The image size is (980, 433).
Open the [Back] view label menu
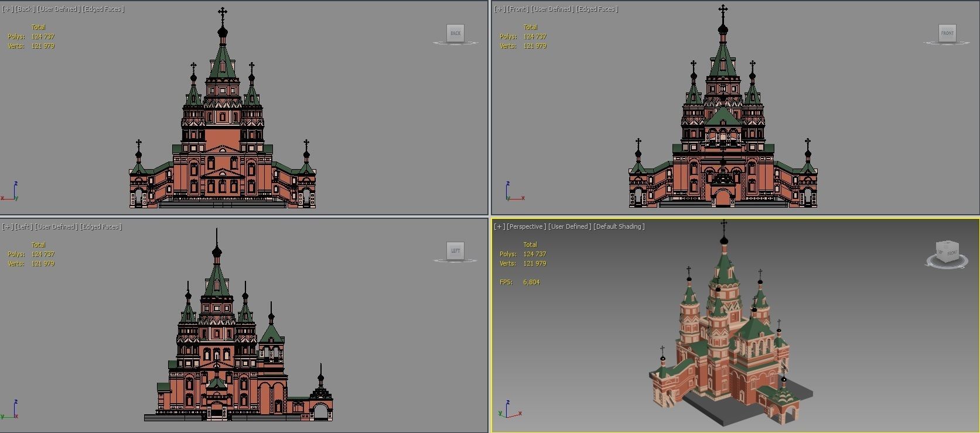pos(24,9)
